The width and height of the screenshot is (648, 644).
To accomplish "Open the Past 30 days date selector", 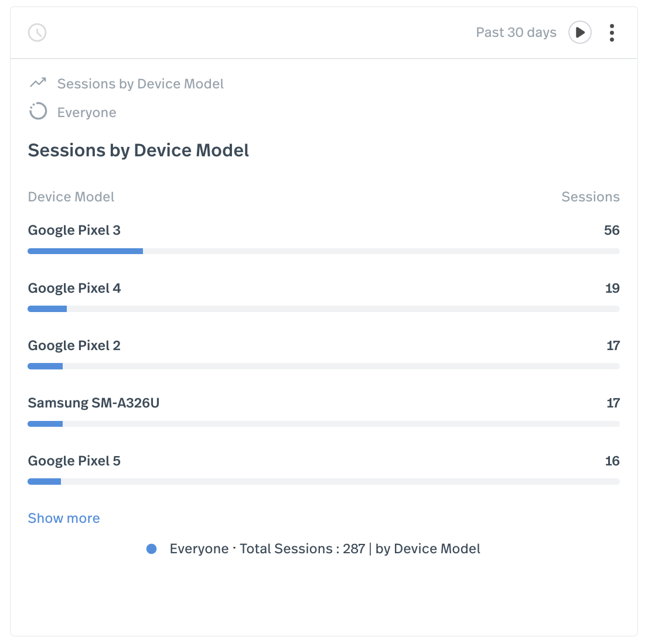I will tap(516, 32).
